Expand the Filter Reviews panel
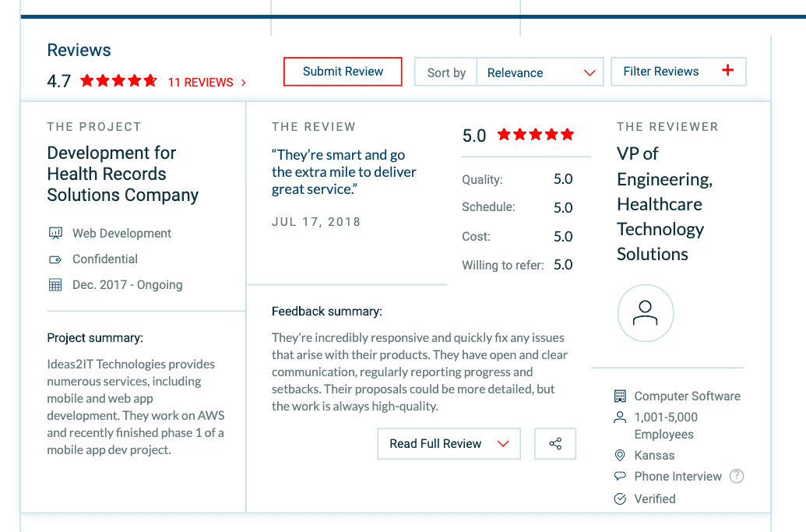The image size is (806, 532). click(x=678, y=72)
